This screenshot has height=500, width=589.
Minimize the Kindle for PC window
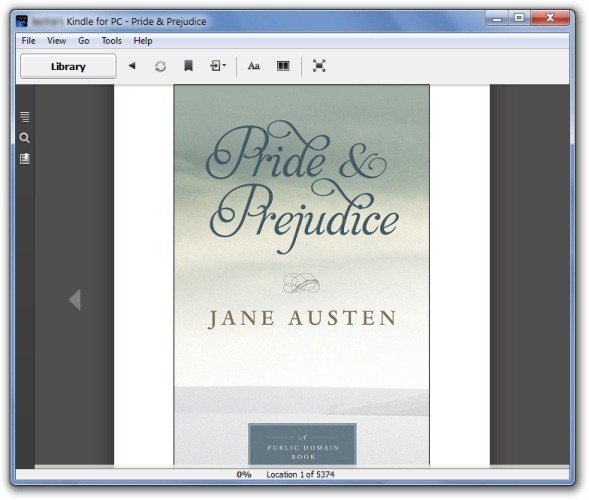(x=497, y=18)
